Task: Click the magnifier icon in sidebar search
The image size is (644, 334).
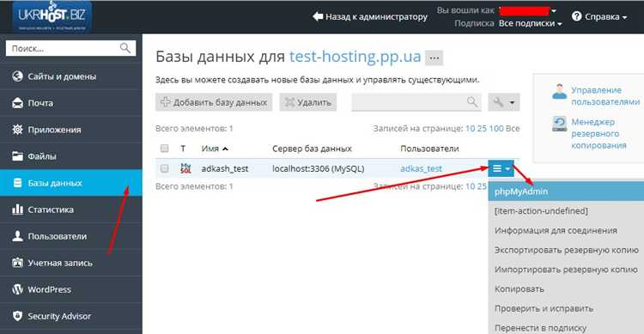Action: pos(125,48)
